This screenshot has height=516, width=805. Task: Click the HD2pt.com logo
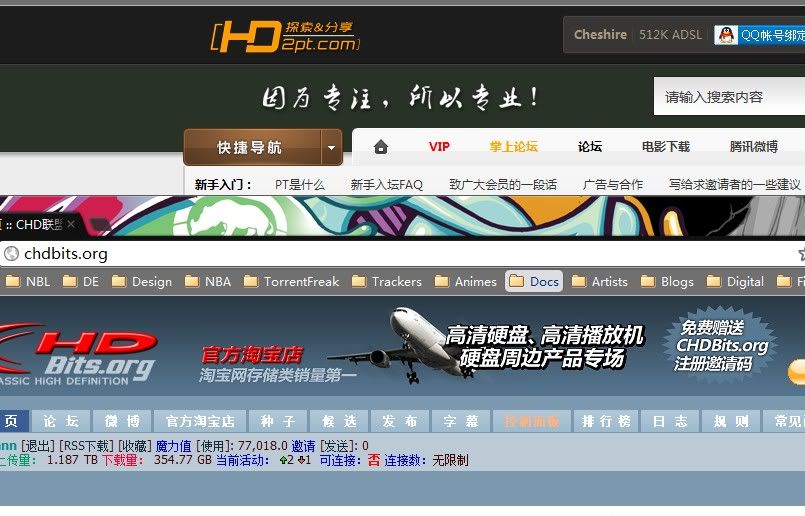pos(285,36)
